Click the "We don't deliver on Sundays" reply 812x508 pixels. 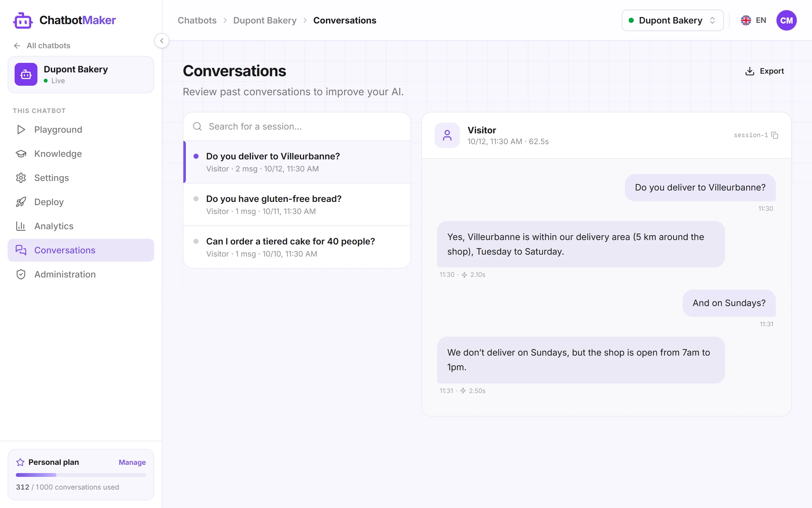click(x=581, y=360)
